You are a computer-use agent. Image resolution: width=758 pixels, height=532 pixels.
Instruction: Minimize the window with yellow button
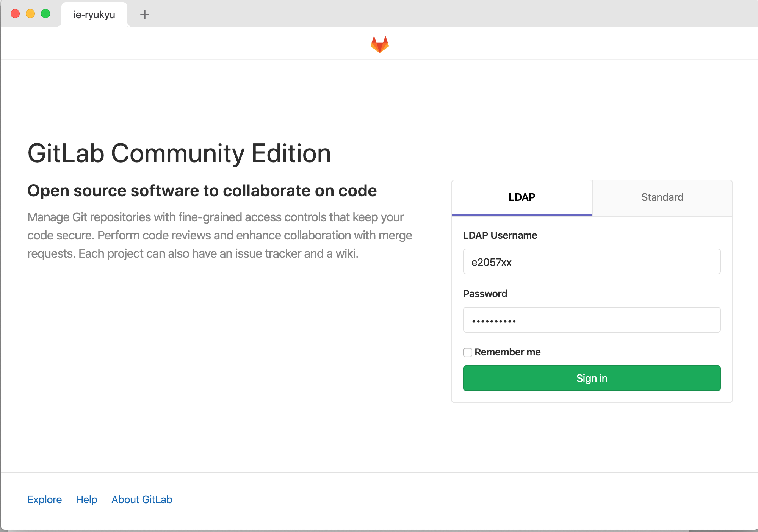click(x=30, y=14)
